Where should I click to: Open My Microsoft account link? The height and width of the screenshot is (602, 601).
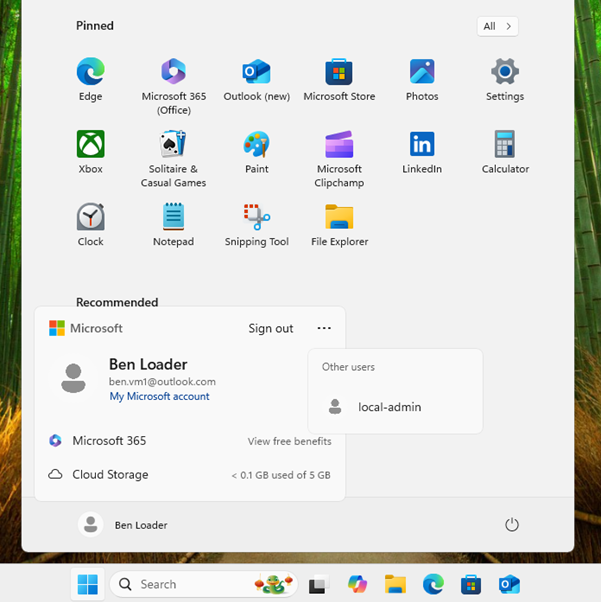[x=159, y=396]
